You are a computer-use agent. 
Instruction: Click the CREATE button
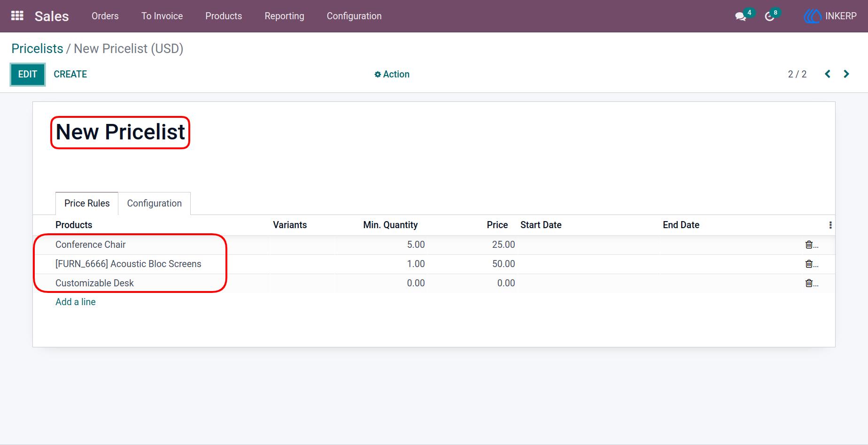[70, 74]
